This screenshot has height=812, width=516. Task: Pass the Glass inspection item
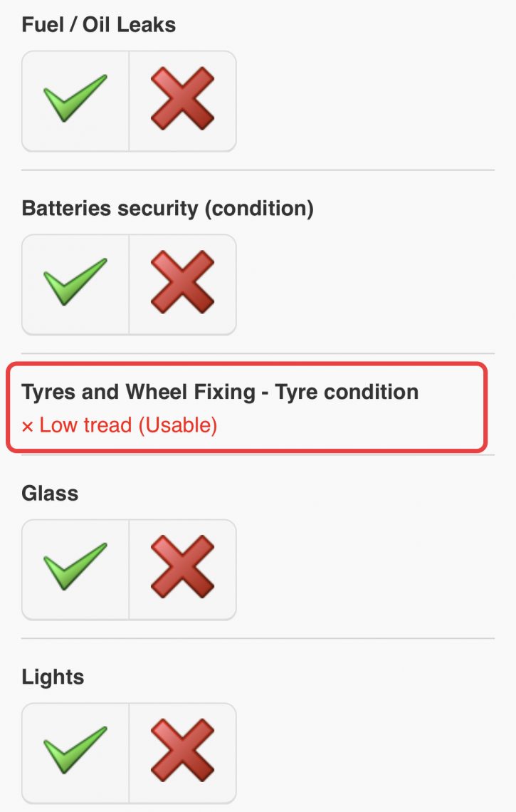(x=75, y=569)
